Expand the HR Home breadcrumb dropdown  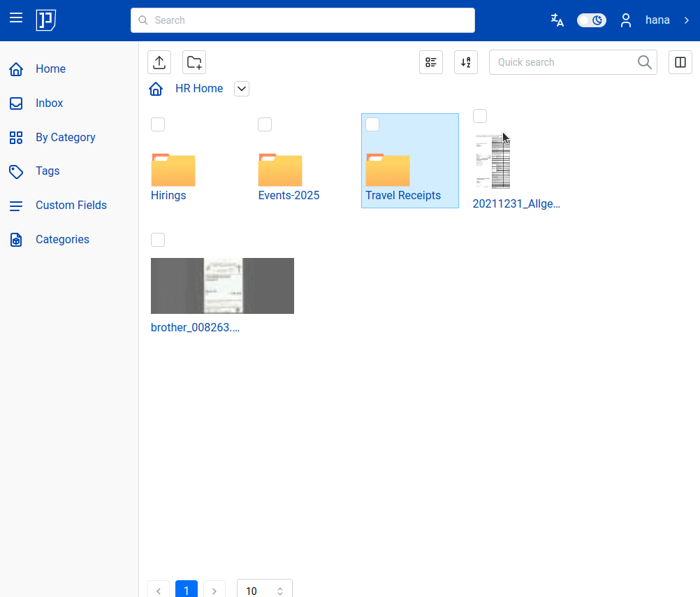pos(242,89)
